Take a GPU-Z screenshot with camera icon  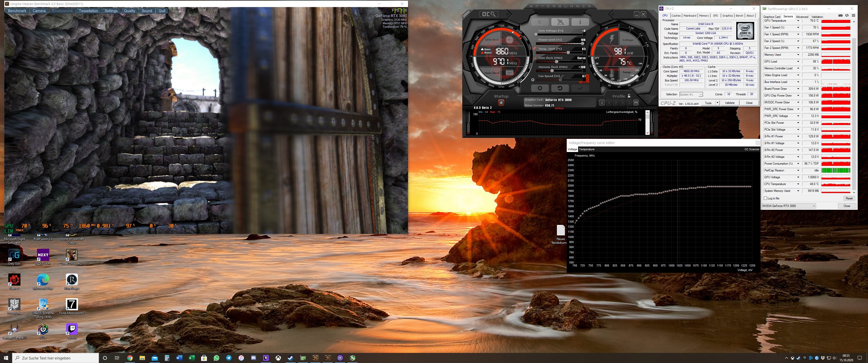click(840, 15)
